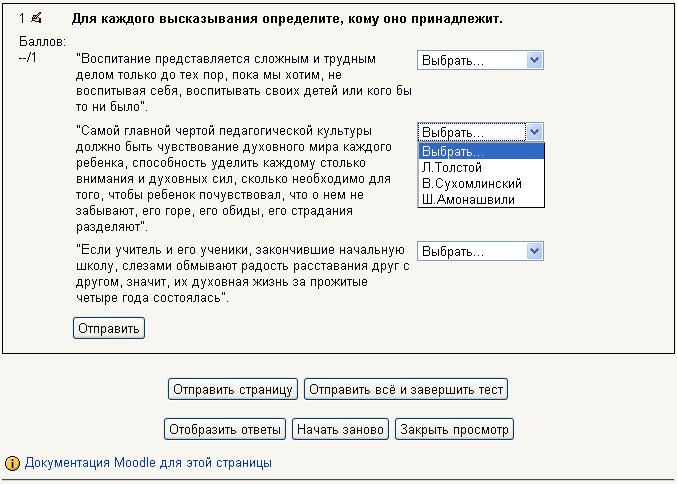Click the Закрыть просмотр button
This screenshot has height=484, width=677.
click(x=455, y=429)
